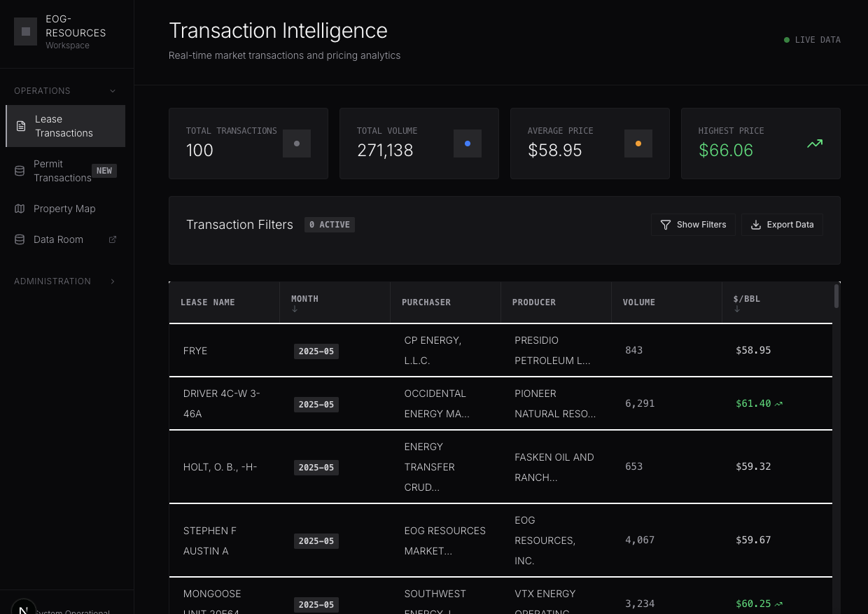Viewport: 868px width, 614px height.
Task: Click the download icon on Export Data
Action: point(755,225)
